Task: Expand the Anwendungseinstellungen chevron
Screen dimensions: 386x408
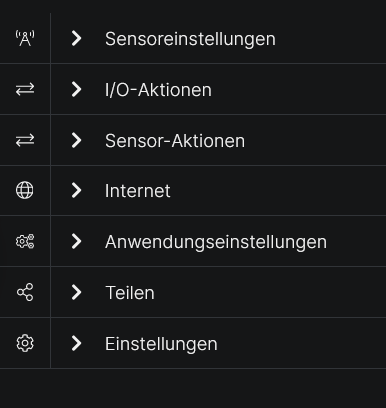Action: tap(76, 241)
